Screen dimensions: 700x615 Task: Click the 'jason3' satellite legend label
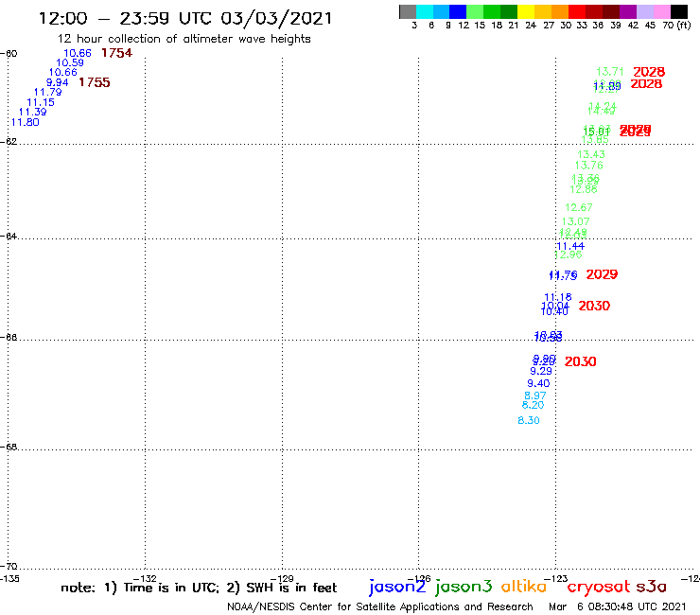464,587
